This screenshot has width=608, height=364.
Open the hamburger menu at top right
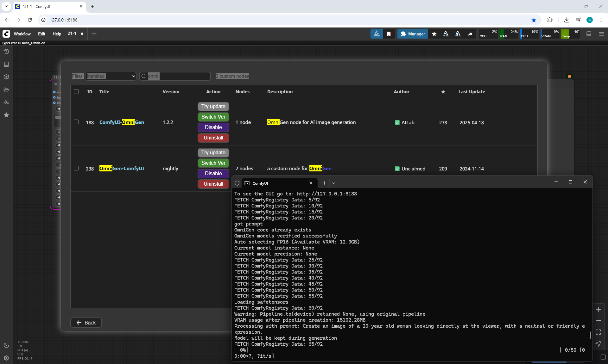pos(602,34)
